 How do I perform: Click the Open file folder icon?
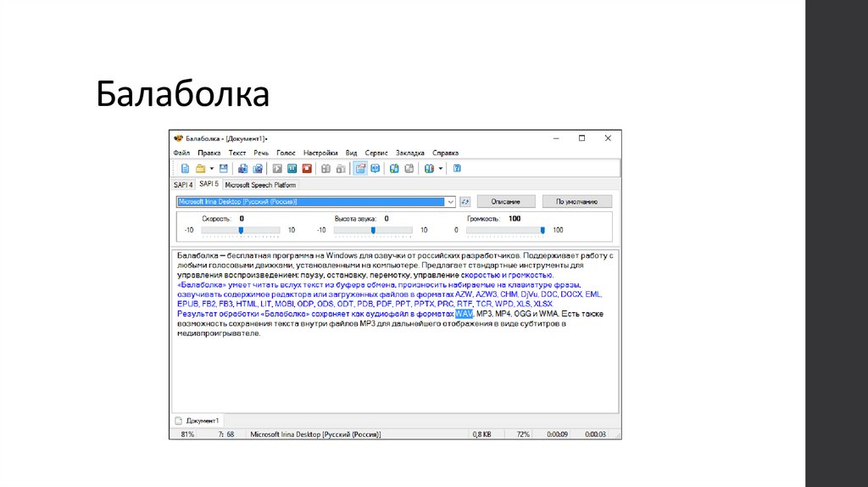click(x=201, y=168)
